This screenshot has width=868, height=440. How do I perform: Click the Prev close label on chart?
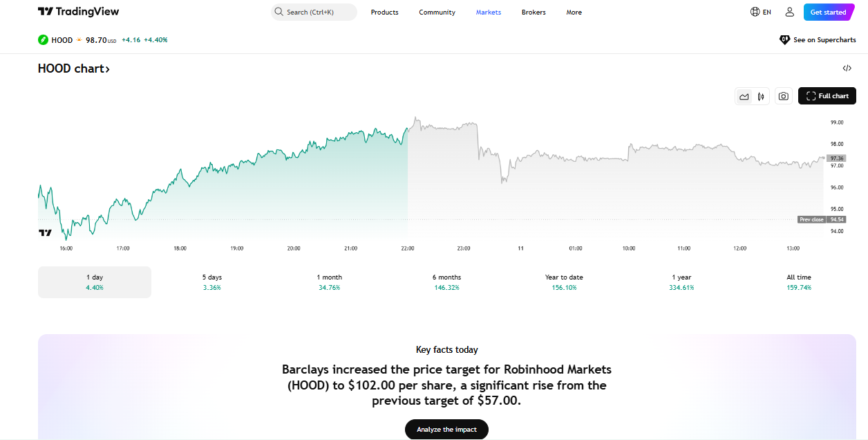(812, 219)
